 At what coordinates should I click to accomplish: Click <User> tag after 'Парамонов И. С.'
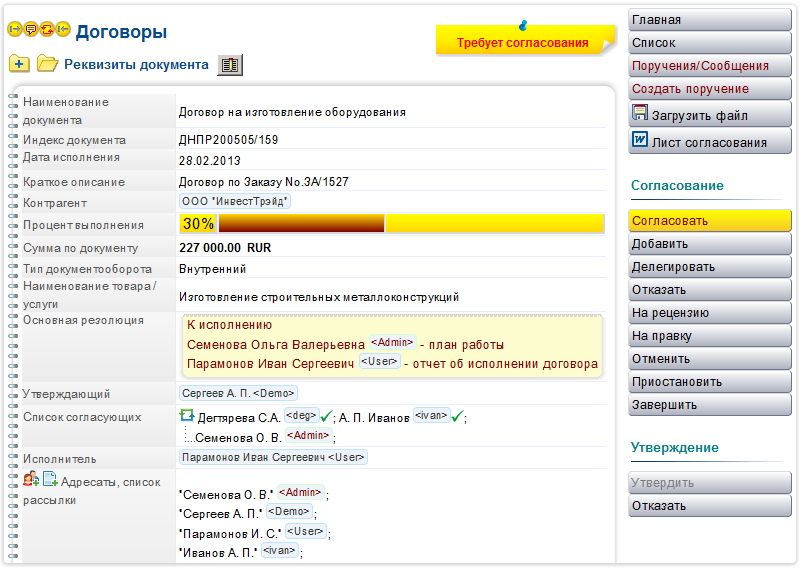click(x=306, y=531)
